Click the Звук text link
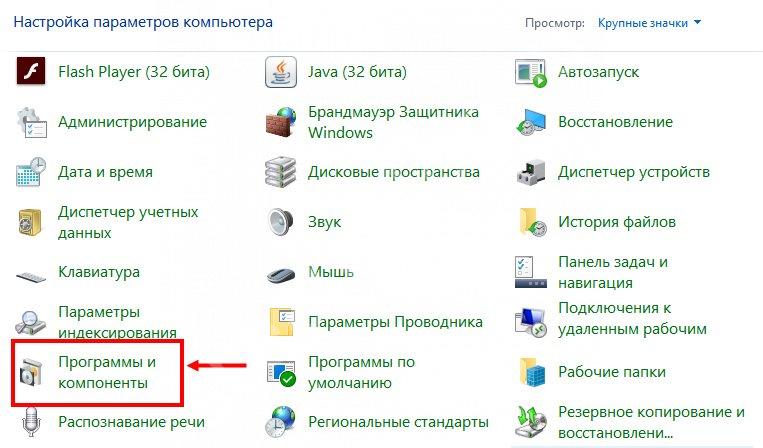The height and width of the screenshot is (448, 763). [325, 222]
